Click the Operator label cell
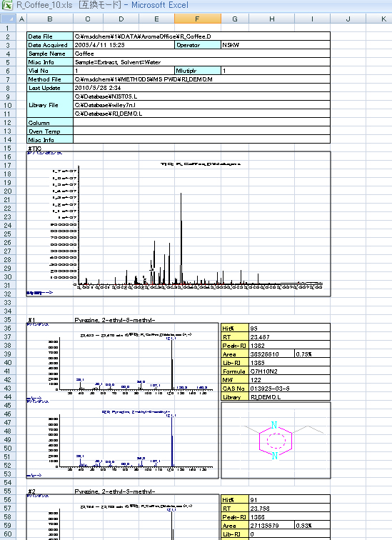This screenshot has height=540, width=392. click(x=198, y=45)
